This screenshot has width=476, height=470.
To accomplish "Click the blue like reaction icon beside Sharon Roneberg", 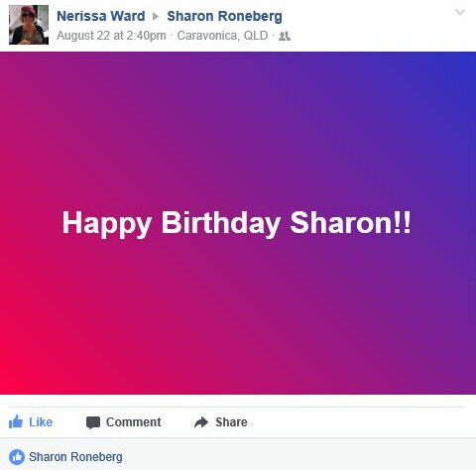I will point(17,457).
